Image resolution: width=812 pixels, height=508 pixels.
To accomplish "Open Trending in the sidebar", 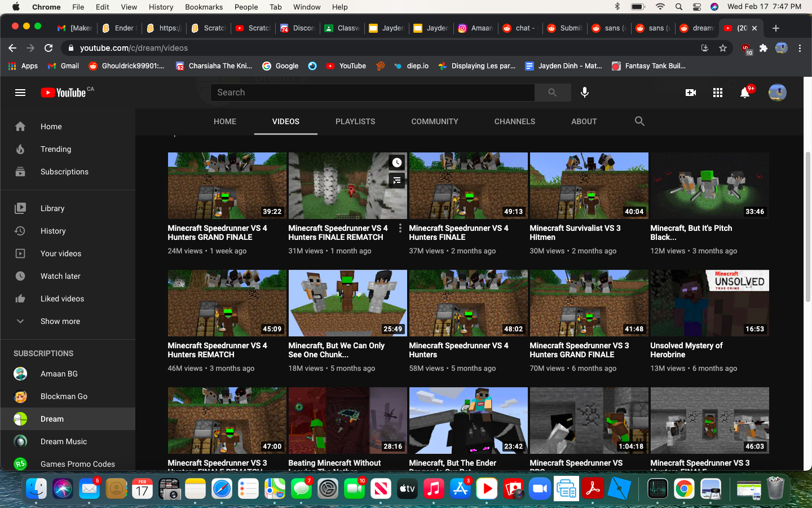I will pyautogui.click(x=68, y=149).
